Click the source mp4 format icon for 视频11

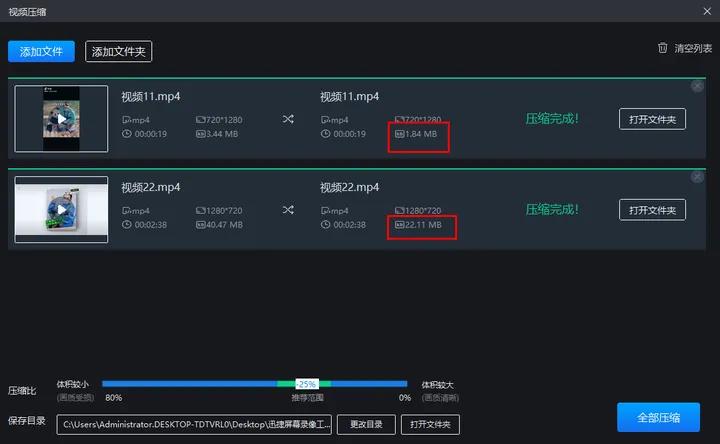click(x=127, y=120)
